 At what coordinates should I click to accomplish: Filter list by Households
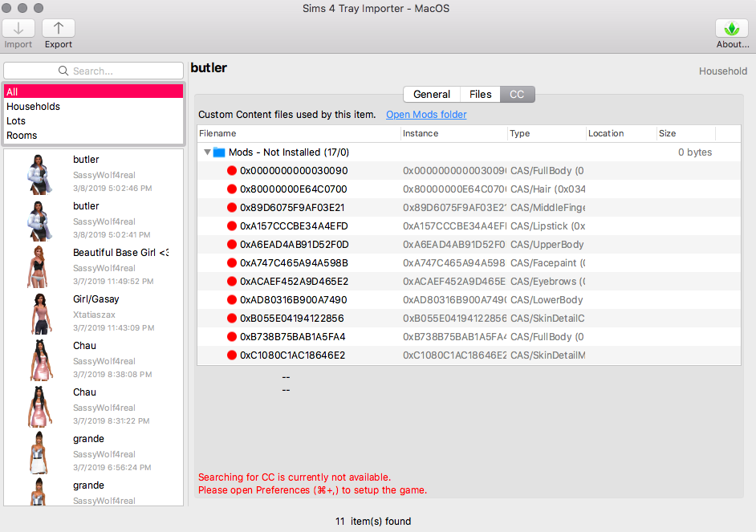coord(94,107)
